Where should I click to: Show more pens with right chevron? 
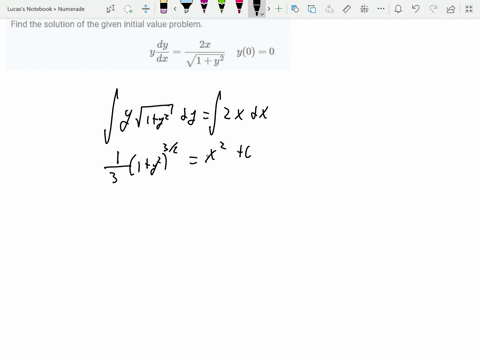point(269,9)
